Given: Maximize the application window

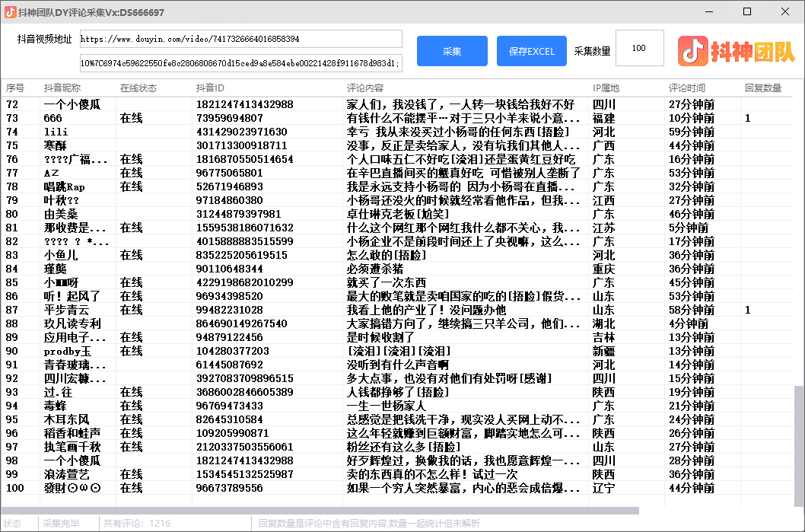Looking at the screenshot, I should pos(747,12).
